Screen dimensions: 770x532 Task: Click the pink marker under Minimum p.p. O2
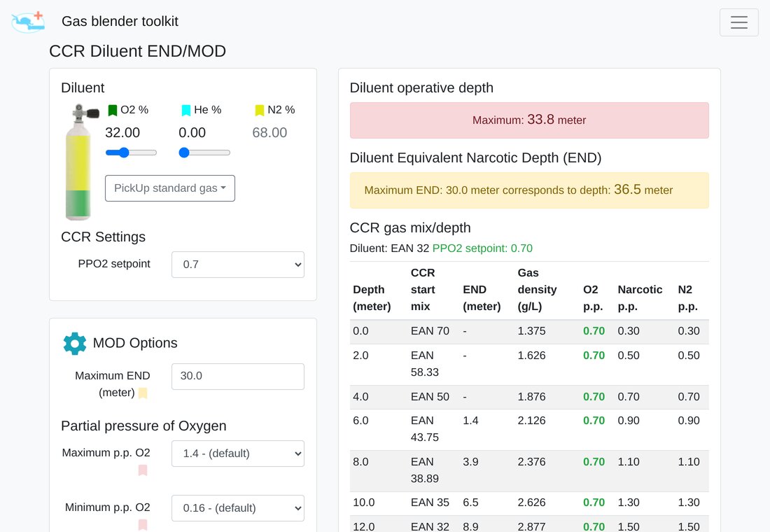tap(143, 524)
